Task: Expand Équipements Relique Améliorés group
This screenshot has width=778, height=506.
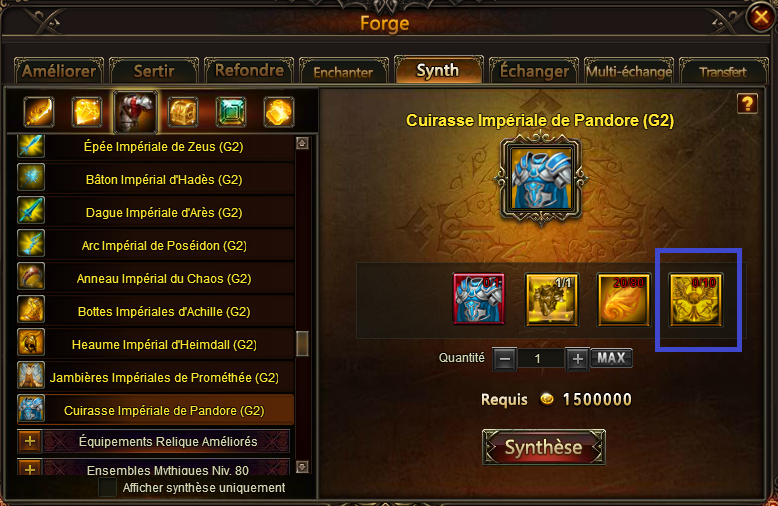Action: 30,441
